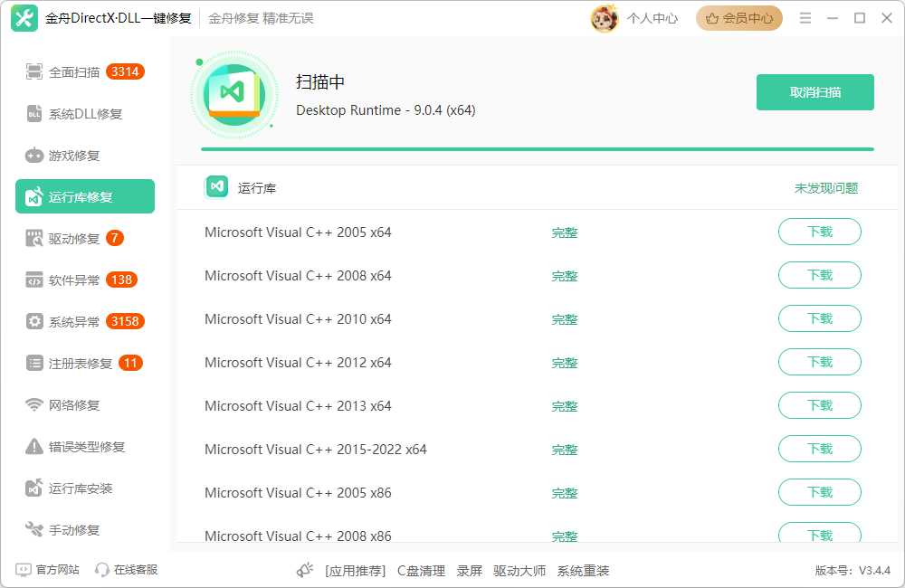Screen dimensions: 905x588
Task: Download Visual C++ 2010 x64
Action: [x=820, y=318]
